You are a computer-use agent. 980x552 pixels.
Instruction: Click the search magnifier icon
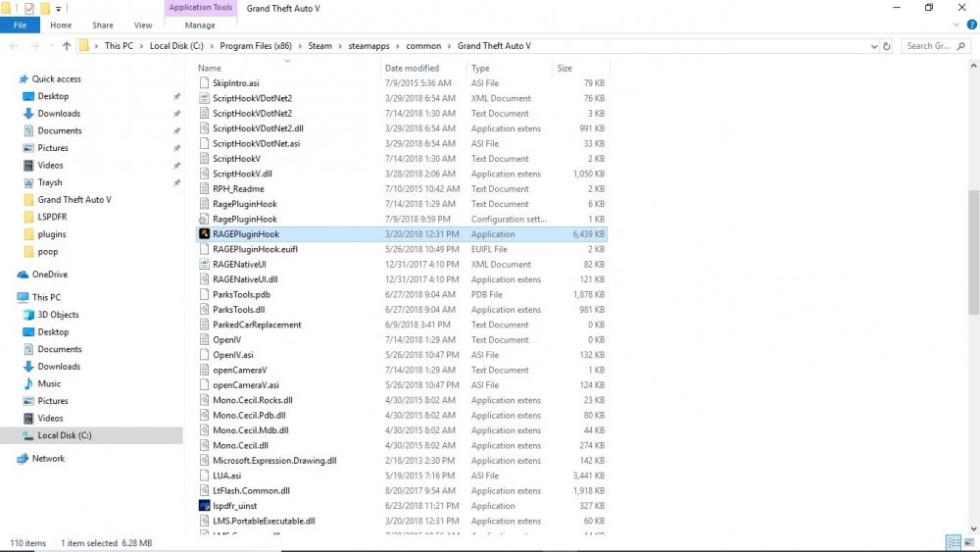point(961,46)
